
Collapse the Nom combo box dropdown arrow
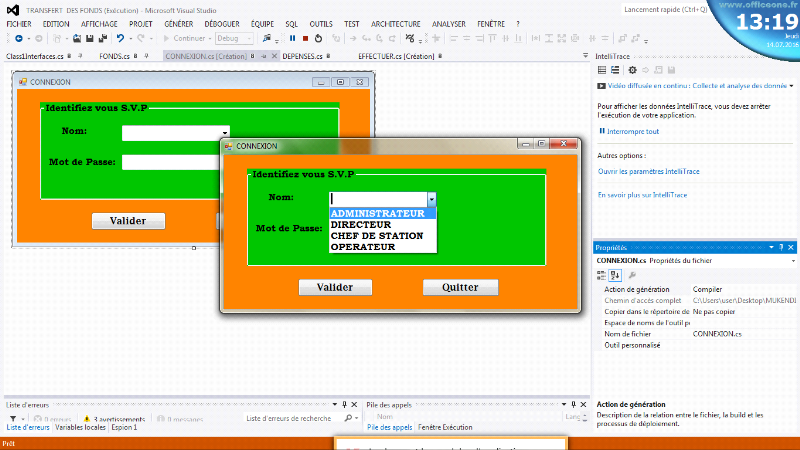(431, 199)
